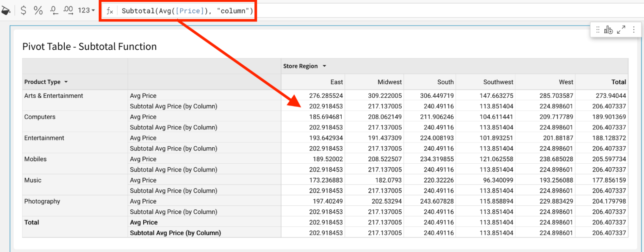Click the create child chart icon
The image size is (644, 252).
tap(608, 30)
